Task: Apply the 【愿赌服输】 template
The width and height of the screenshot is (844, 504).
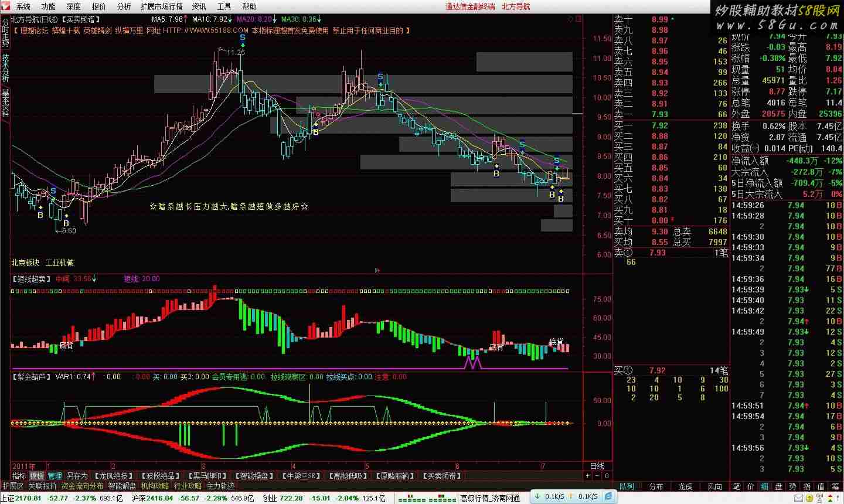Action: (x=396, y=476)
